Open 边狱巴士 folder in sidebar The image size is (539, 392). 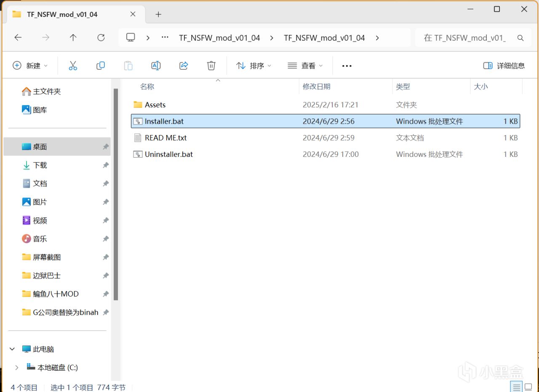click(41, 275)
